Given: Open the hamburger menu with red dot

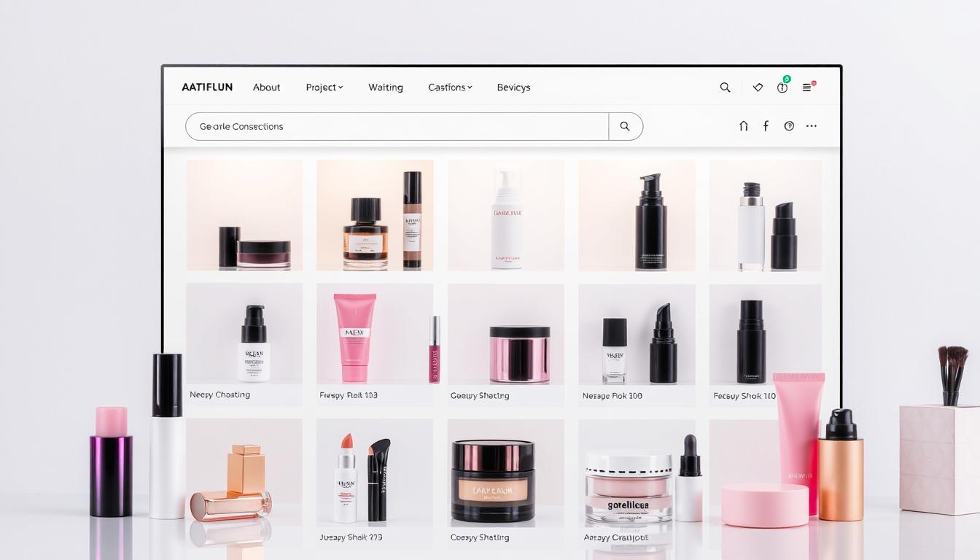Looking at the screenshot, I should 808,87.
